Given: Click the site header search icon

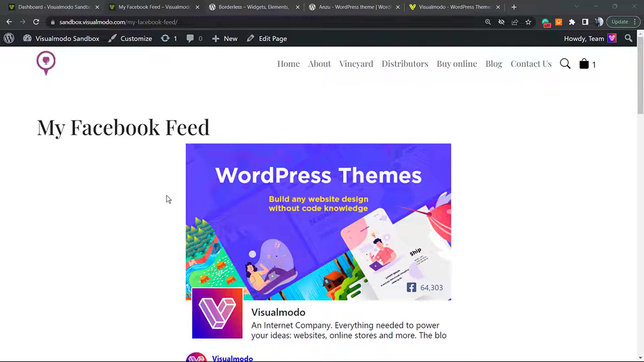Looking at the screenshot, I should pyautogui.click(x=565, y=64).
